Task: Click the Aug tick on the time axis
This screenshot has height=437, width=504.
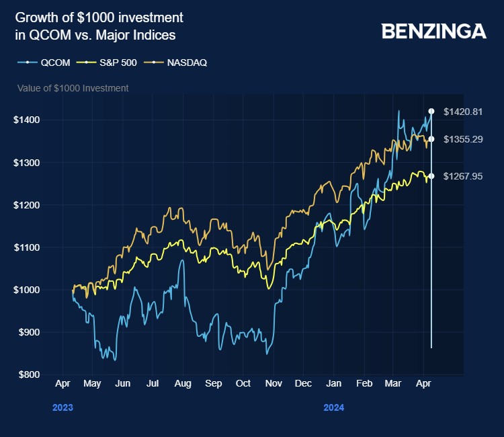Action: 183,383
